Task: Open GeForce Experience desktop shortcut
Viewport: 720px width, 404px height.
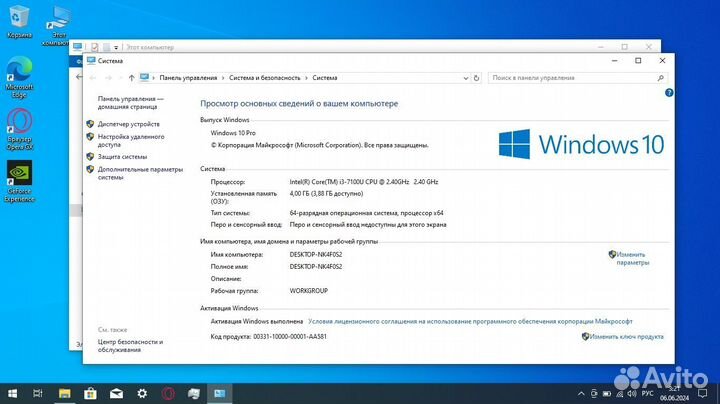Action: (x=19, y=181)
